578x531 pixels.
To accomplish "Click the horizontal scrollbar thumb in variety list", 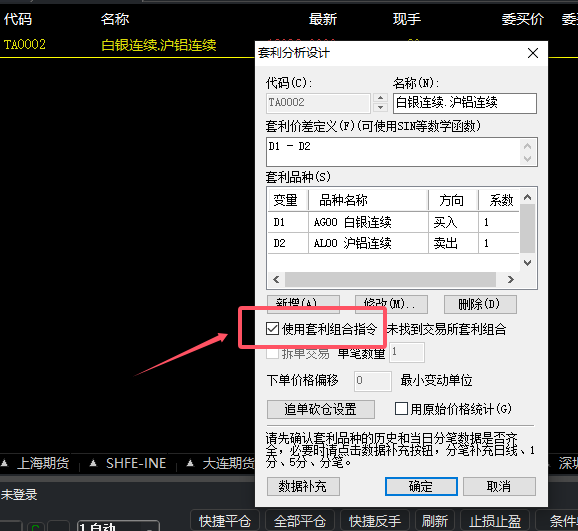I will point(390,280).
